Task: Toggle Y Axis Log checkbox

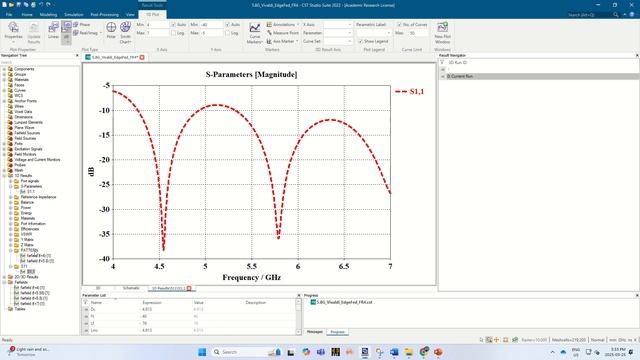Action: (x=227, y=33)
